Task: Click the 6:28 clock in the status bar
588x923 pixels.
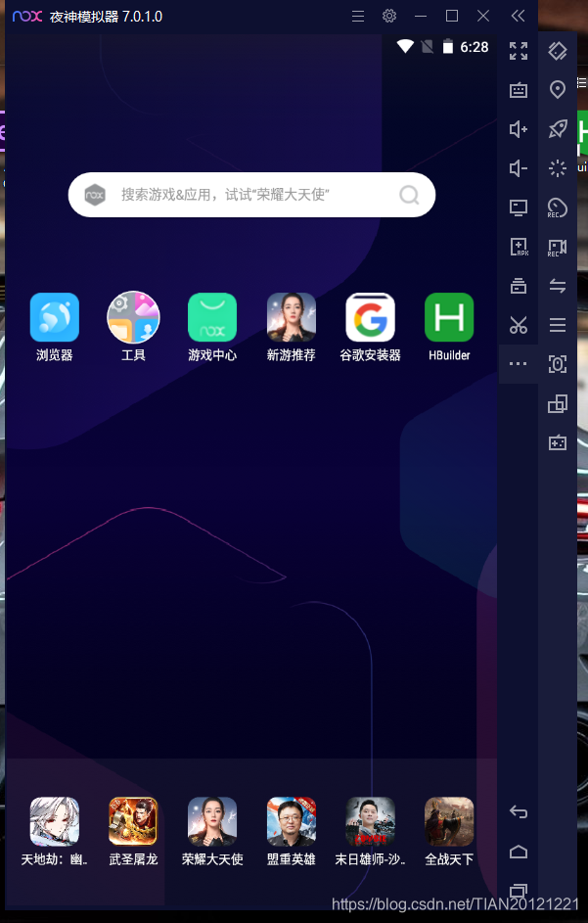Action: tap(475, 47)
